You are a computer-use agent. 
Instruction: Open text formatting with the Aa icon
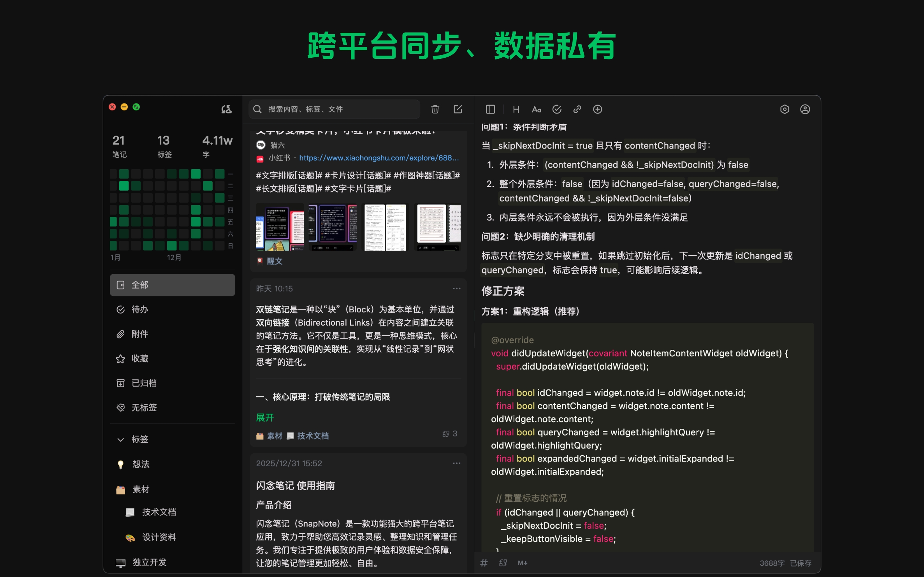(x=536, y=109)
